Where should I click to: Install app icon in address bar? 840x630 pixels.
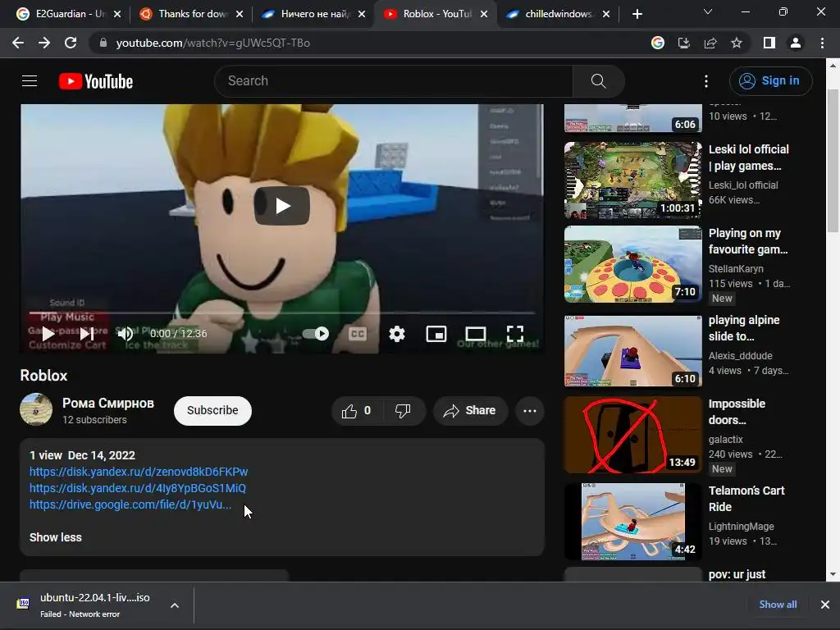click(x=683, y=43)
